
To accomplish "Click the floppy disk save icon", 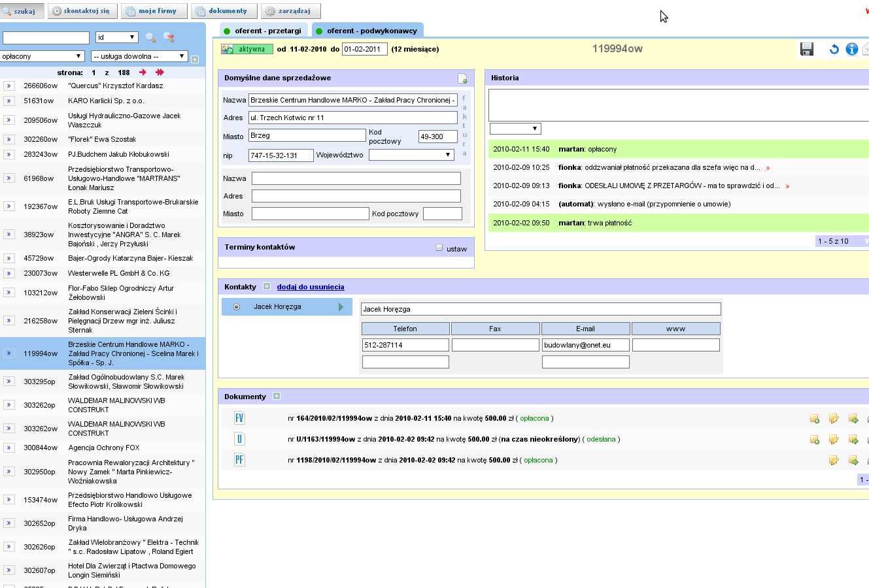I will point(807,49).
